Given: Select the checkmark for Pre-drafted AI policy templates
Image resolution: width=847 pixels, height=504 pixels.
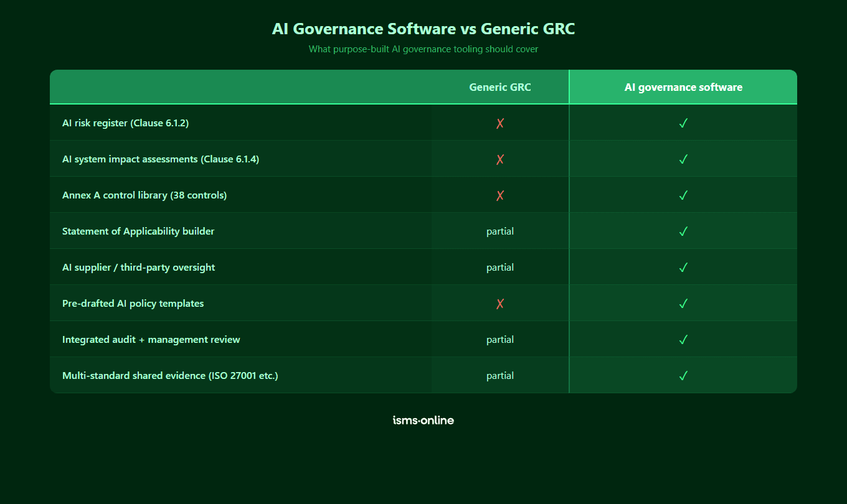Looking at the screenshot, I should click(x=683, y=304).
